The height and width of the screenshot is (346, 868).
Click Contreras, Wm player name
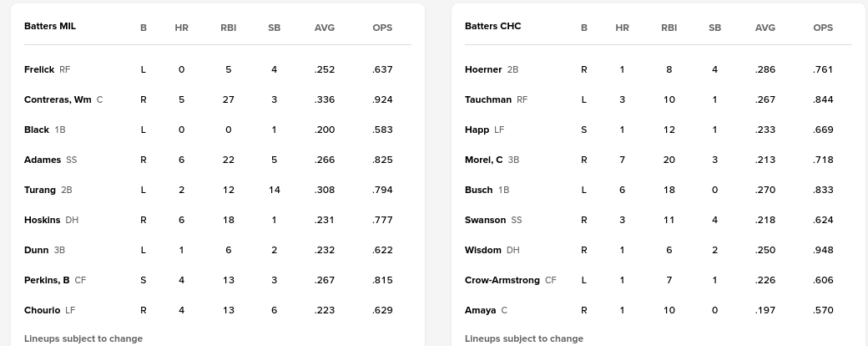coord(58,99)
